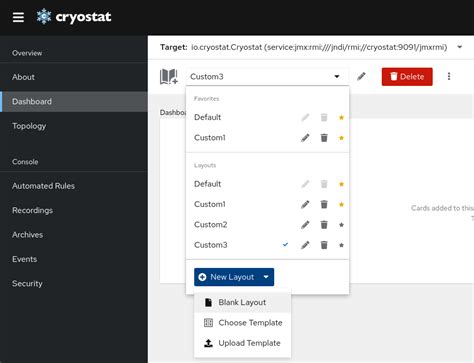Mark Custom2 layout as favorite

(341, 225)
